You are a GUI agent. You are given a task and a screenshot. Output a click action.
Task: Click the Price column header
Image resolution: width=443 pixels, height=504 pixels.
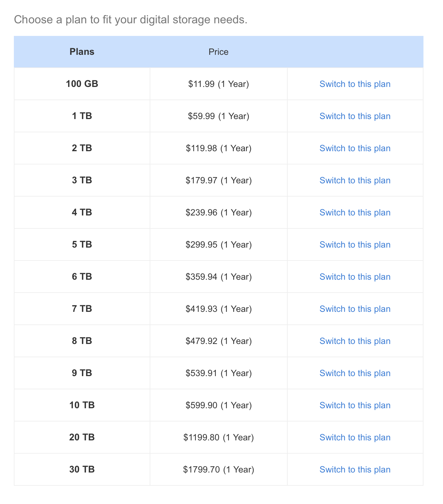219,52
